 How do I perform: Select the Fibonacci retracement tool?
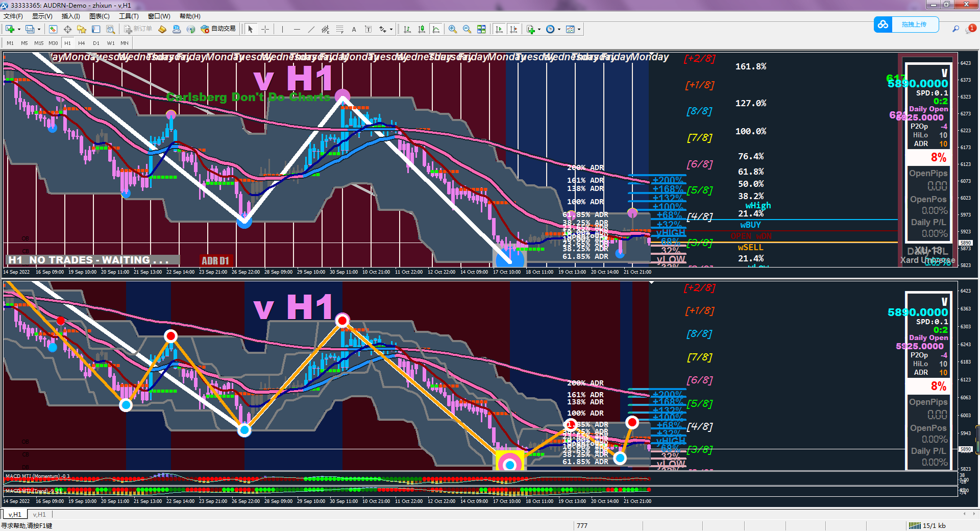[339, 29]
